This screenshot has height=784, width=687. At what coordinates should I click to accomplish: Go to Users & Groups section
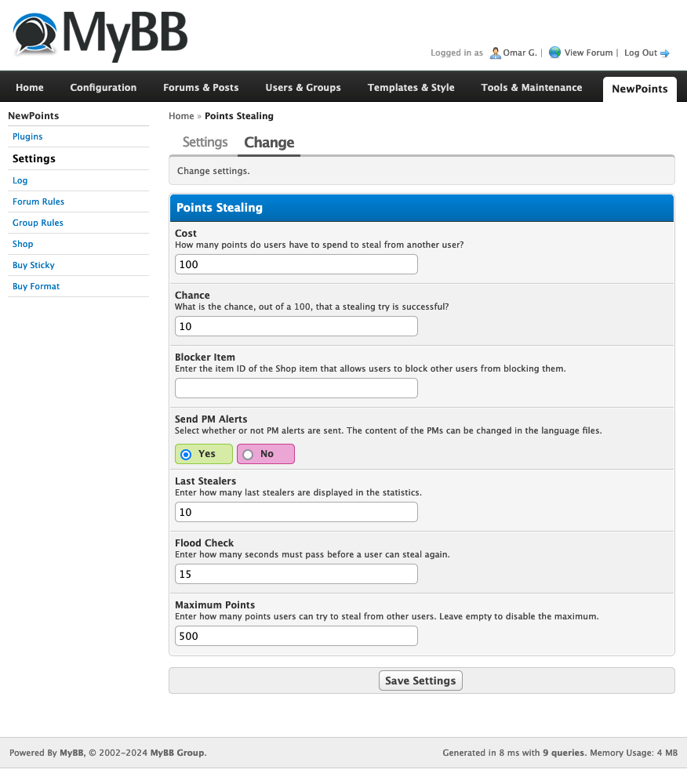click(x=303, y=88)
